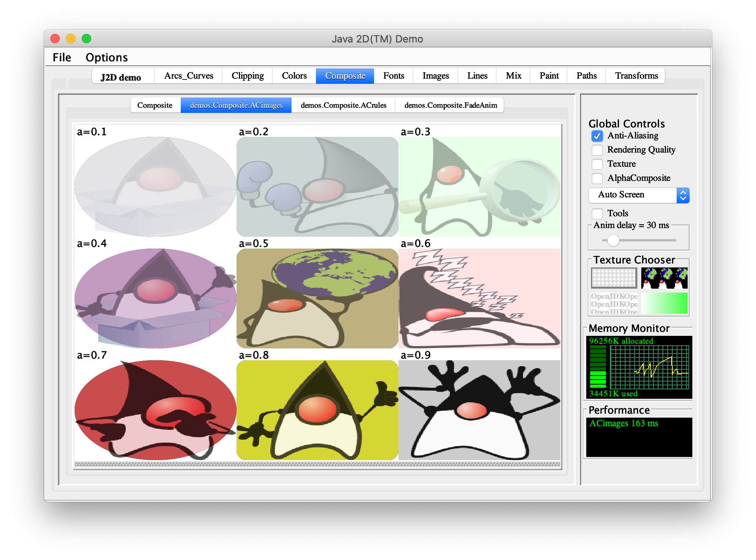The width and height of the screenshot is (756, 560).
Task: Disable the Anti-Aliasing checkbox
Action: point(597,136)
